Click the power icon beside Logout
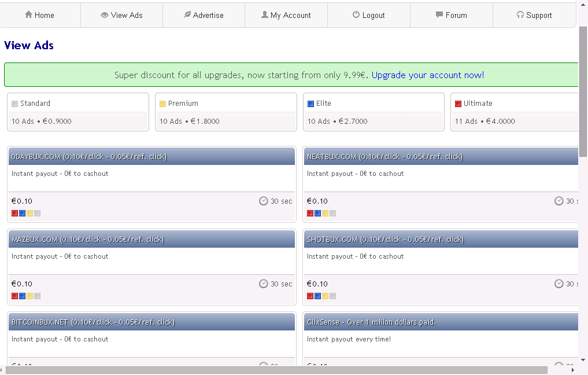The image size is (588, 375). click(x=356, y=14)
